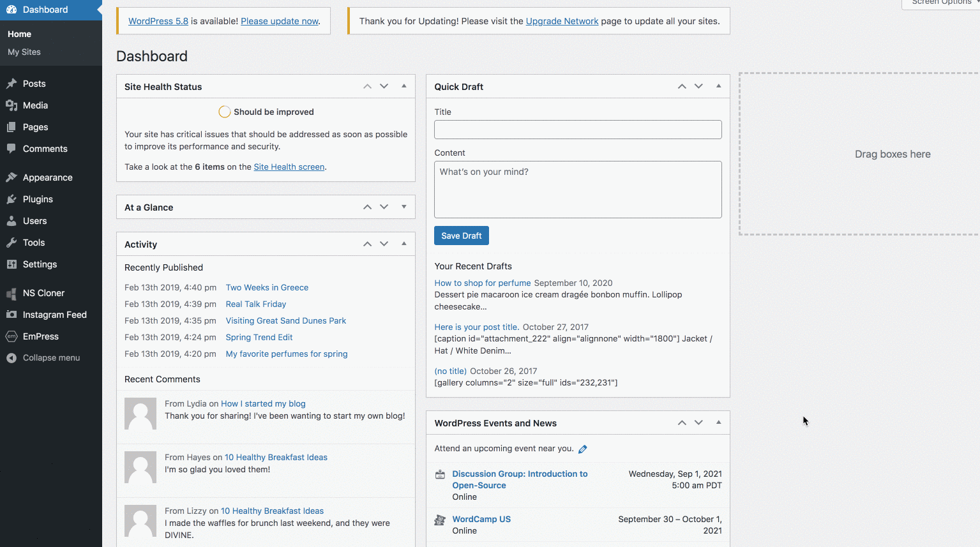Click the Save Draft button
Screen dimensions: 980x547
pos(462,236)
